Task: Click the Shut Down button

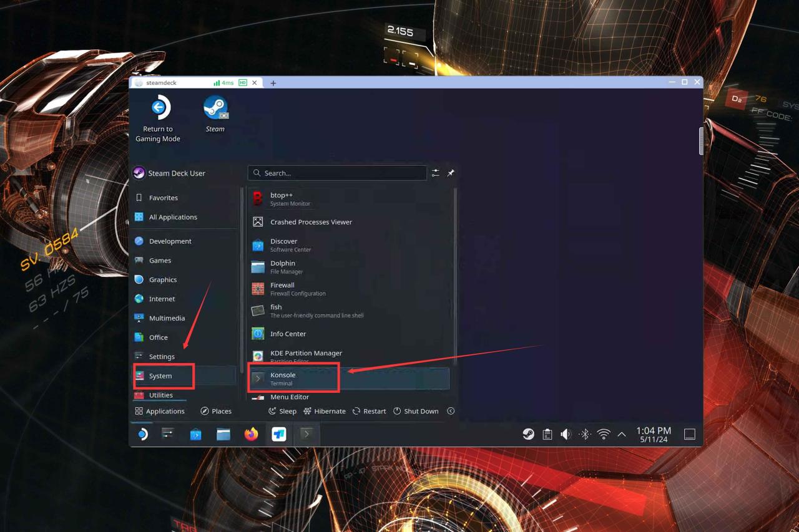Action: pos(416,411)
